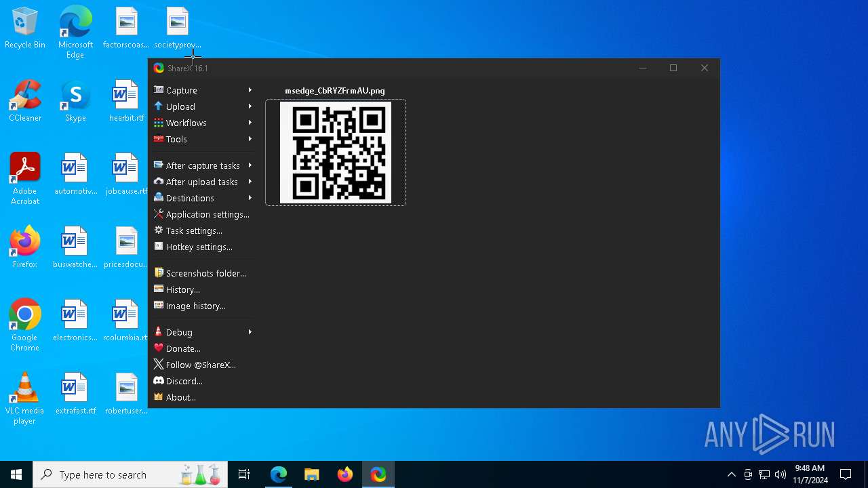Image resolution: width=868 pixels, height=488 pixels.
Task: Click the Upload arrow icon
Action: click(x=159, y=106)
